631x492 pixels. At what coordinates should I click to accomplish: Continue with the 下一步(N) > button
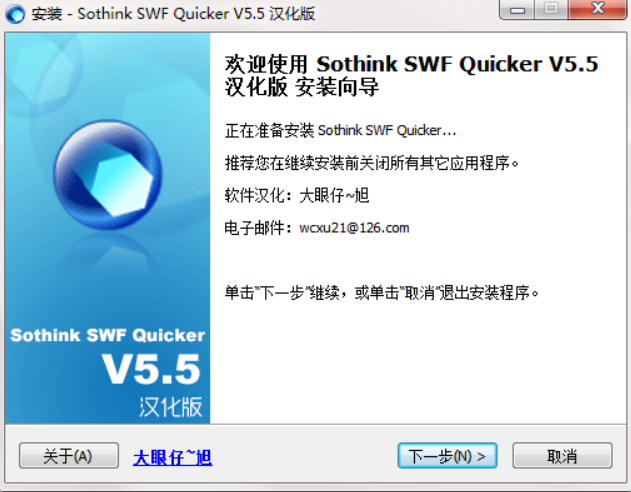[x=447, y=456]
